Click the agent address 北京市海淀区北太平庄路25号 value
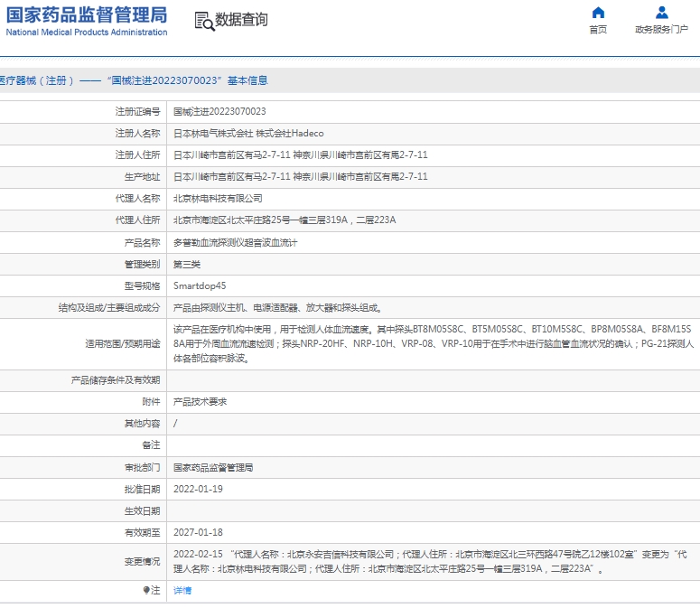Screen dimensions: 700x608 [285, 220]
